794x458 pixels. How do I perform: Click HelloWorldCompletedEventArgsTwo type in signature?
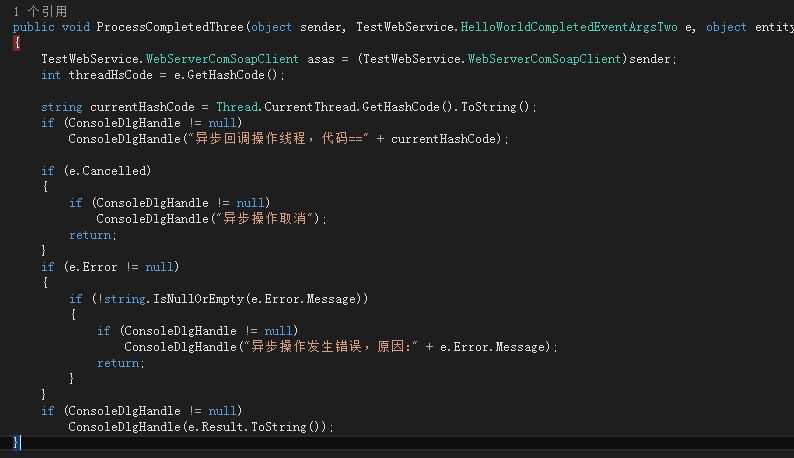tap(569, 27)
